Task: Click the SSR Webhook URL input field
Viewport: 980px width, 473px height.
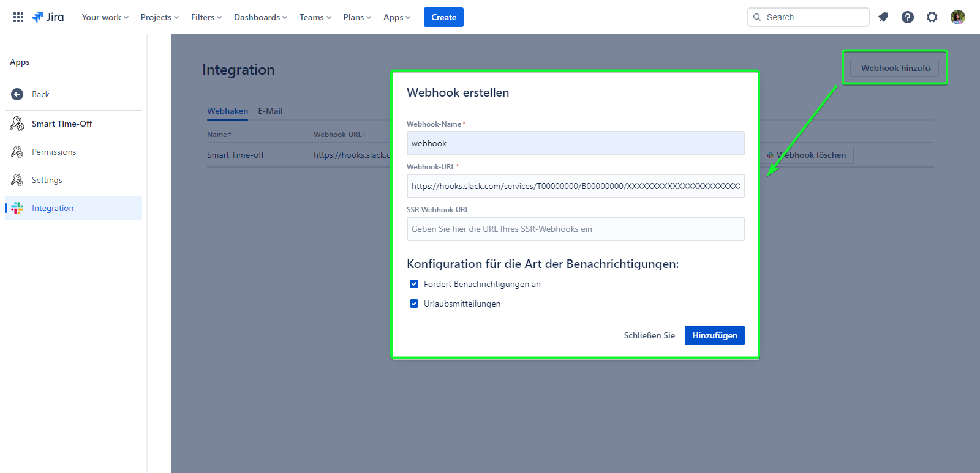Action: coord(575,229)
